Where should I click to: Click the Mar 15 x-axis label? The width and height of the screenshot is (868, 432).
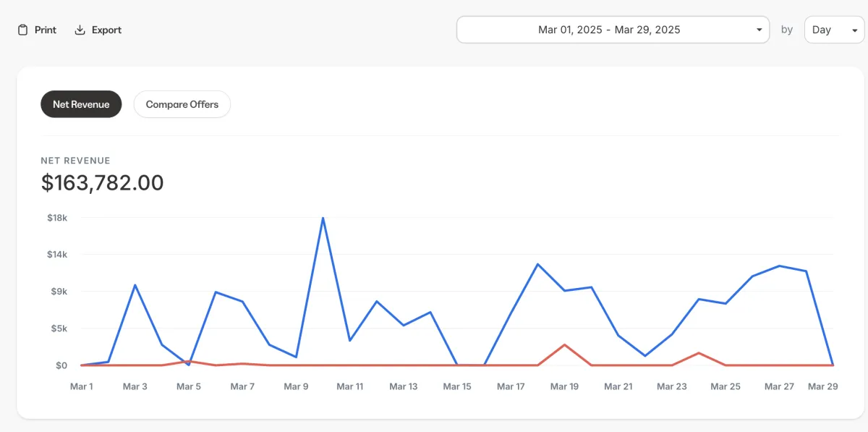(x=457, y=386)
